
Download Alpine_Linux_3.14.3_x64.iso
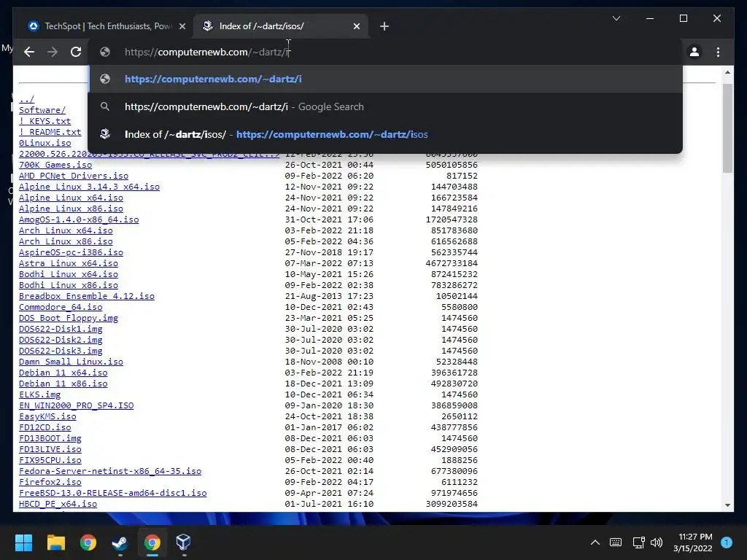coord(89,187)
